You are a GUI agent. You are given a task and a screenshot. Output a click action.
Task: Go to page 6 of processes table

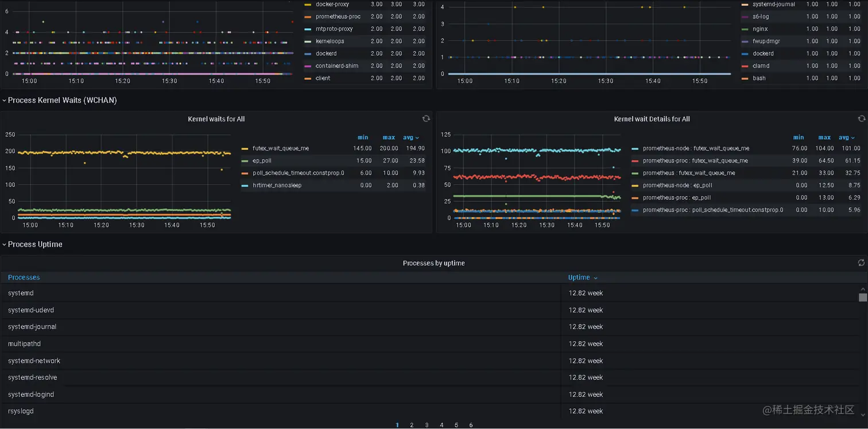point(471,425)
